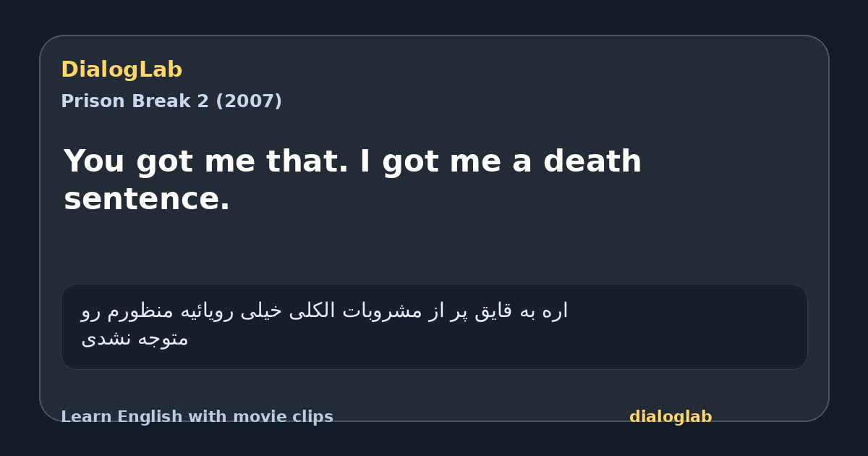Open the Persian translation box
The width and height of the screenshot is (868, 456).
click(x=434, y=326)
